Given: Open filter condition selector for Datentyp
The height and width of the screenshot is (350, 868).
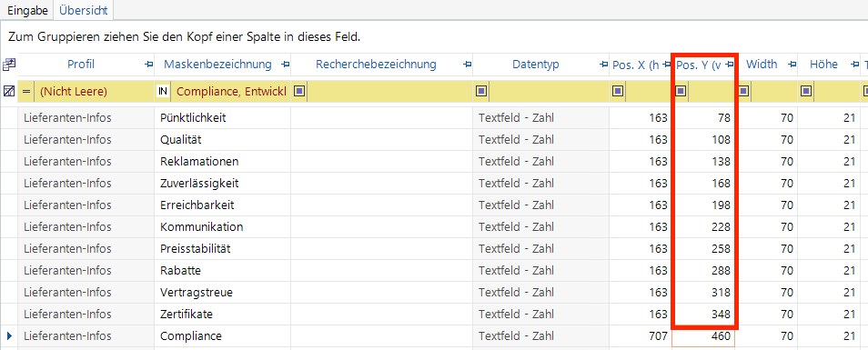Looking at the screenshot, I should 481,91.
